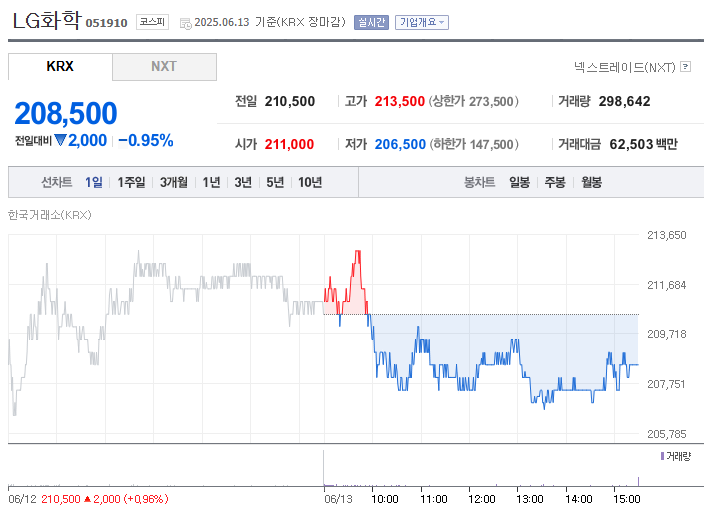The height and width of the screenshot is (522, 704).
Task: Open the 기업개요 dropdown
Action: point(422,22)
